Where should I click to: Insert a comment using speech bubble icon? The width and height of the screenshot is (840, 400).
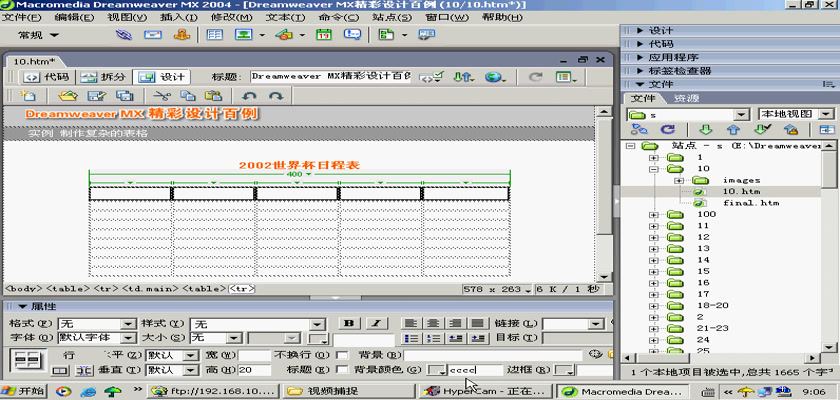[352, 35]
